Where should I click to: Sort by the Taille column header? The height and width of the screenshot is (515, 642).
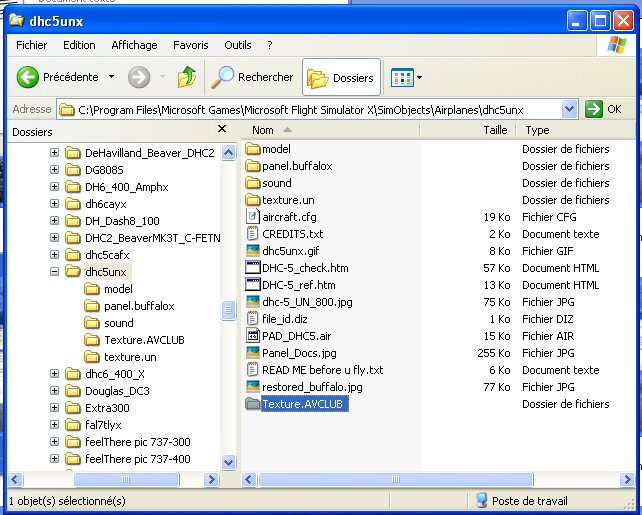pos(468,130)
